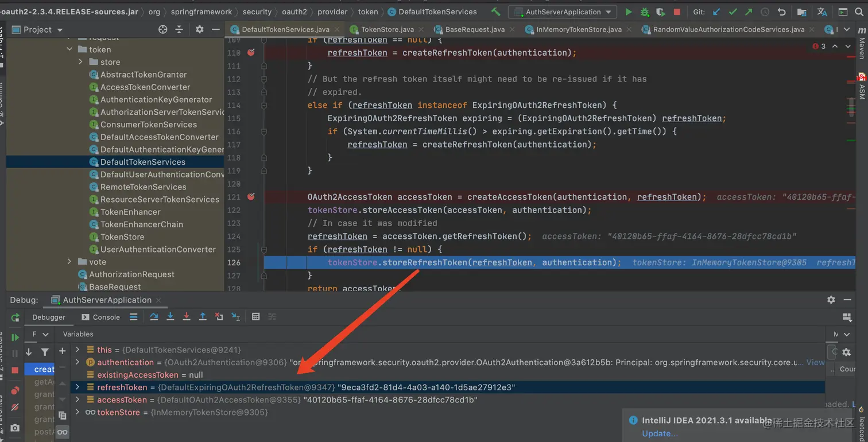Click Step Into blue down arrow
868x442 pixels.
(x=170, y=317)
